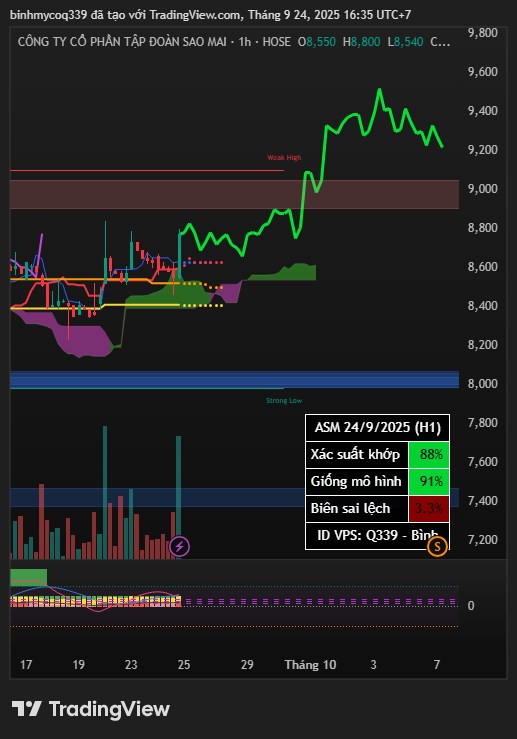Image resolution: width=517 pixels, height=739 pixels.
Task: Click the chart title CÔNG TY CỔ PHẦN TẬP ĐOÀN SAO MAI
Action: click(x=122, y=41)
